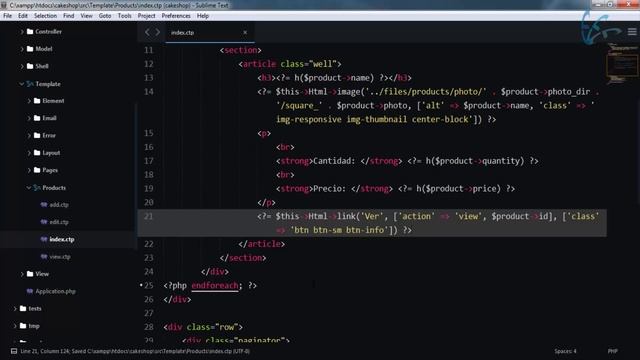
Task: Click the view.ctp file type icon
Action: pyautogui.click(x=44, y=257)
